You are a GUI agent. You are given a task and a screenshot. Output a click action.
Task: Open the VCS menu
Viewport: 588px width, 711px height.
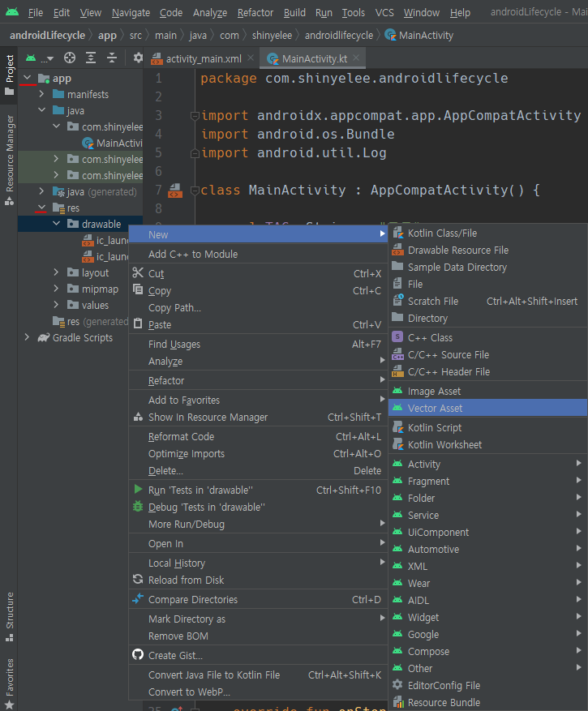384,13
